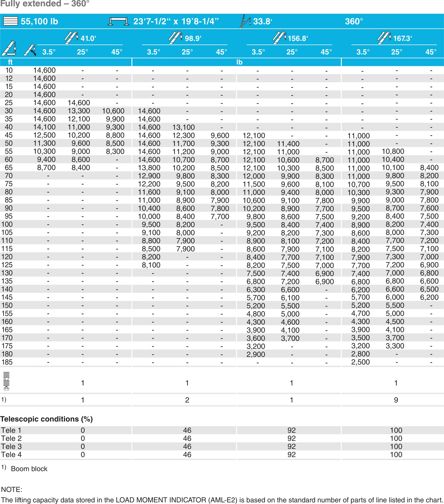
Task: Click the 3,600 capacity cell
Action: pyautogui.click(x=256, y=338)
